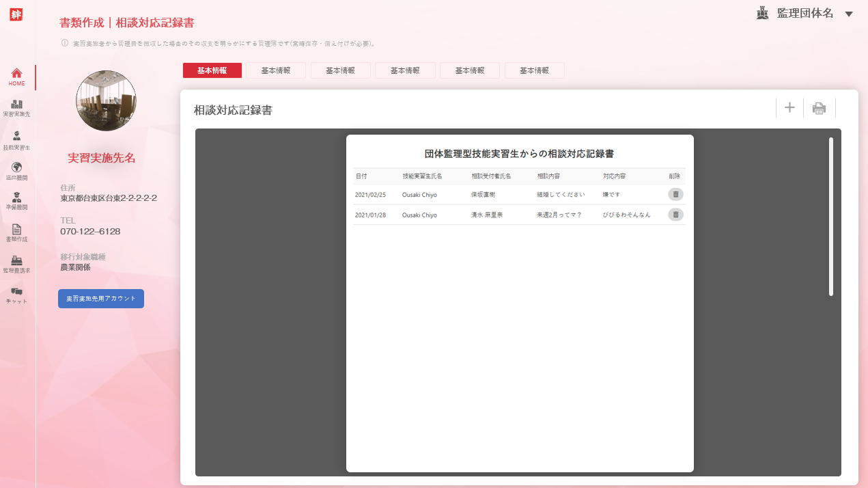868x488 pixels.
Task: Click the document viewer's vertical scrollbar
Action: (x=830, y=217)
